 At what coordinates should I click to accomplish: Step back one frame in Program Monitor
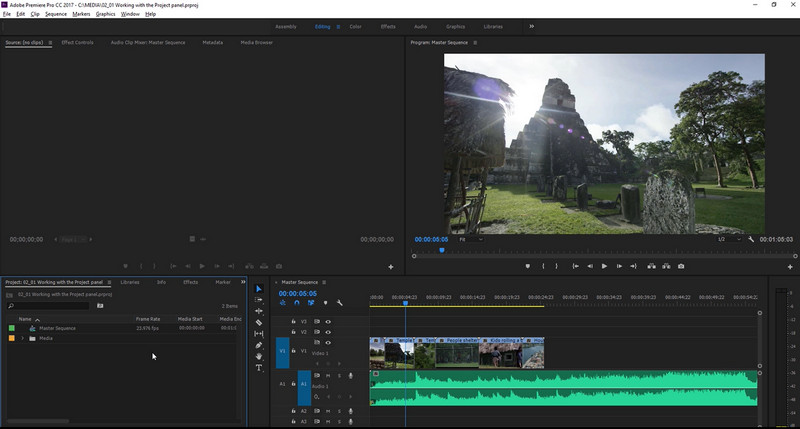click(590, 266)
